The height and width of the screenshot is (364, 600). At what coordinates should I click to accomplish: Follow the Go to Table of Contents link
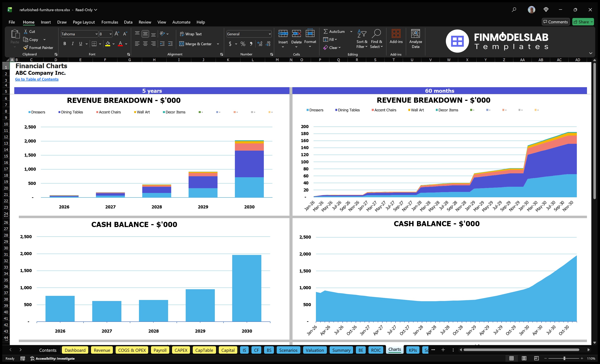pos(37,79)
